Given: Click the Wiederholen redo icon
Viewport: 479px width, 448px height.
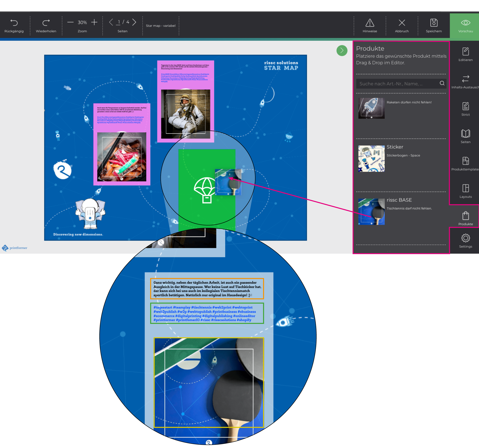Looking at the screenshot, I should click(46, 23).
